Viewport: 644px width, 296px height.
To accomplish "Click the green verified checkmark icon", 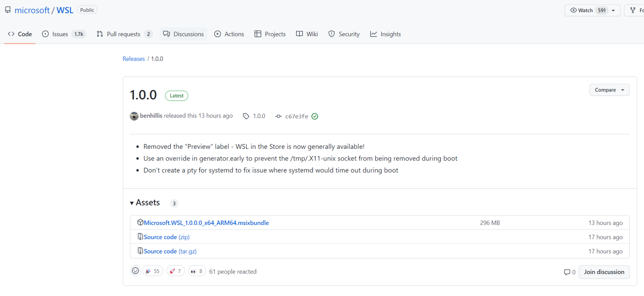I will click(x=315, y=116).
